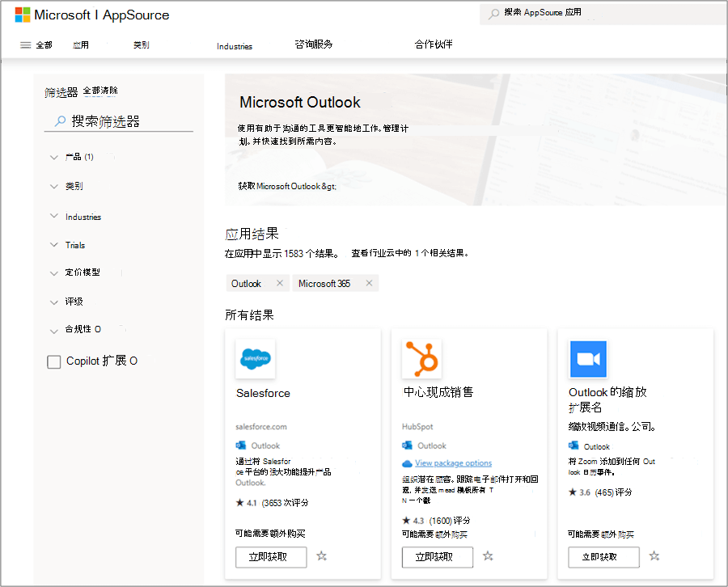Open the HubSpot app logo

pos(421,359)
